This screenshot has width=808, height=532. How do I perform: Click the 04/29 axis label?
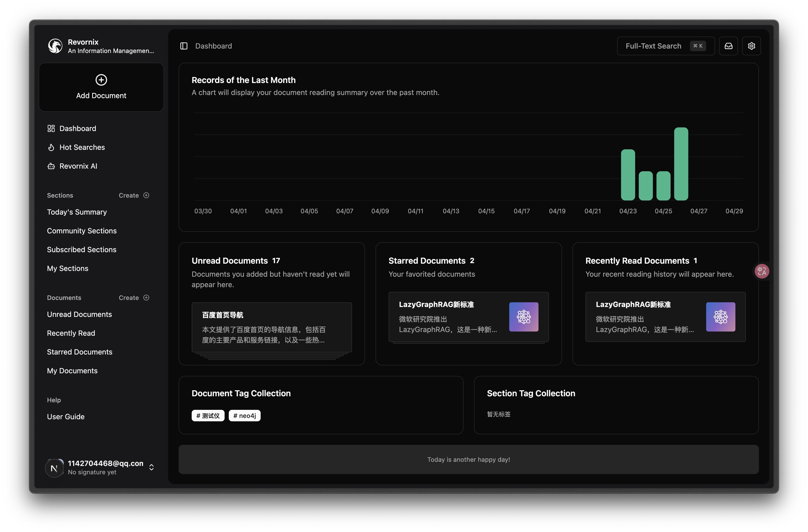[x=734, y=211]
